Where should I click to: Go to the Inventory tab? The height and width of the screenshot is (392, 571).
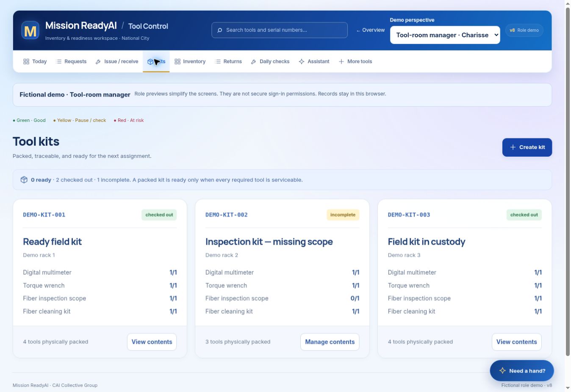(190, 61)
